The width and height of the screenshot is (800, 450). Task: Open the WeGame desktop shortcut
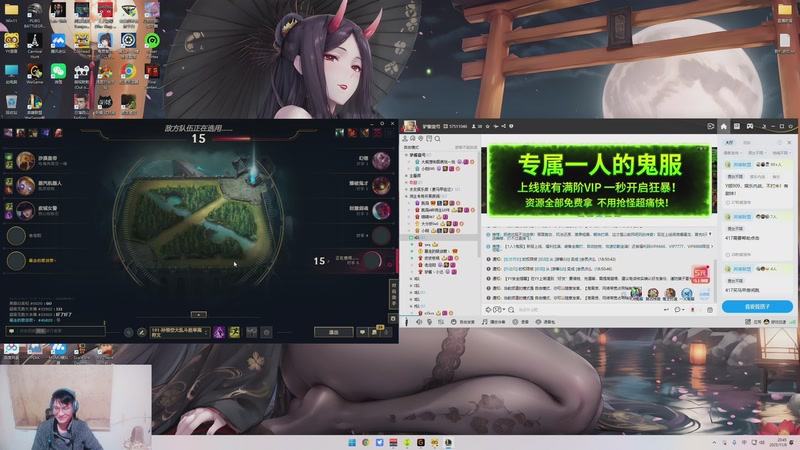34,72
